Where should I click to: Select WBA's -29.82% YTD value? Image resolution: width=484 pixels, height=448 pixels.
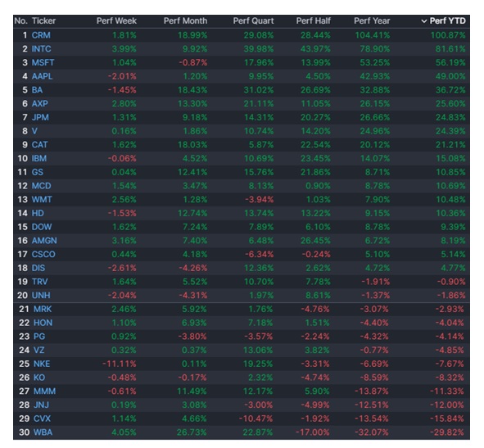click(x=447, y=432)
